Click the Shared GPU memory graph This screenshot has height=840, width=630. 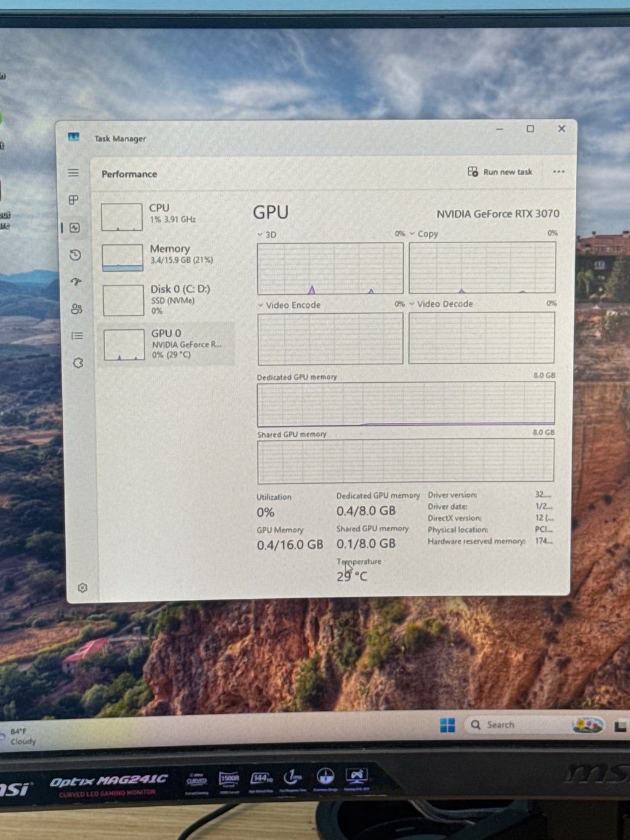[405, 461]
